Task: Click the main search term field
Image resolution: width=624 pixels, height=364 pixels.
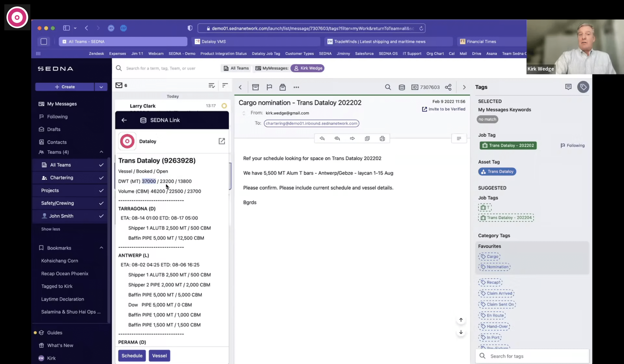Action: [161, 68]
